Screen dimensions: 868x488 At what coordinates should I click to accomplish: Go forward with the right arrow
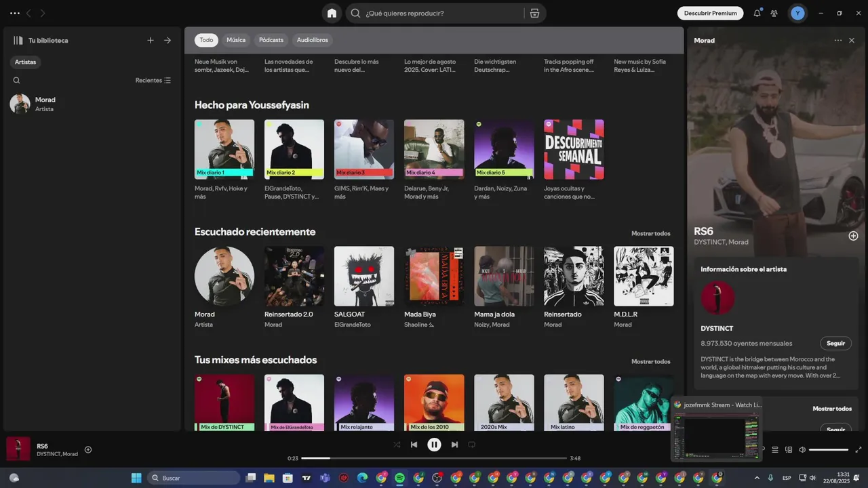point(42,13)
